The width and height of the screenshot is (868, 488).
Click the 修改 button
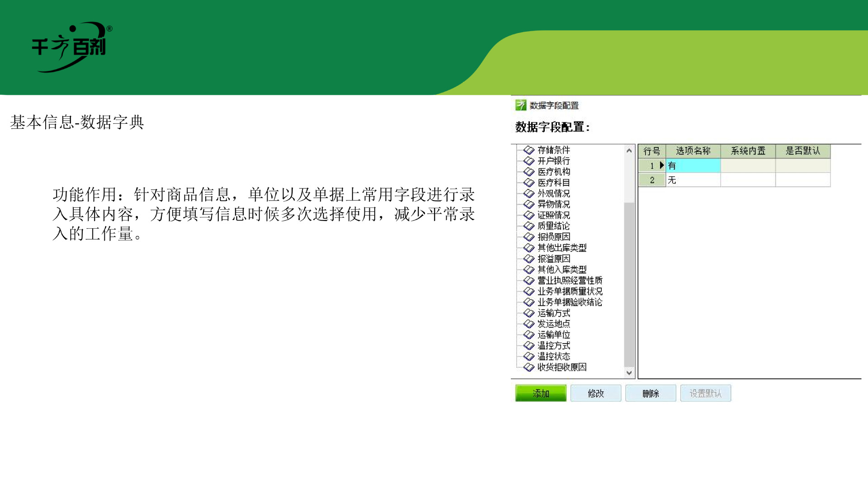(595, 393)
